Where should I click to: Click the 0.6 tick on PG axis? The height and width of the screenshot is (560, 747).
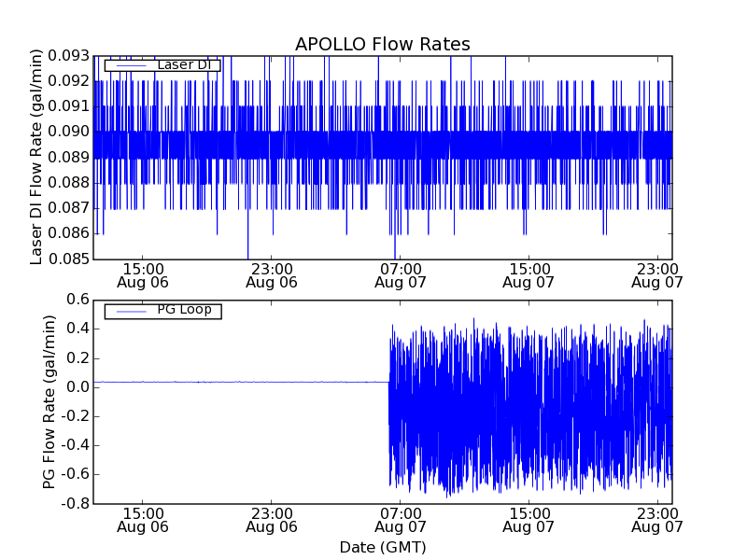click(x=78, y=300)
